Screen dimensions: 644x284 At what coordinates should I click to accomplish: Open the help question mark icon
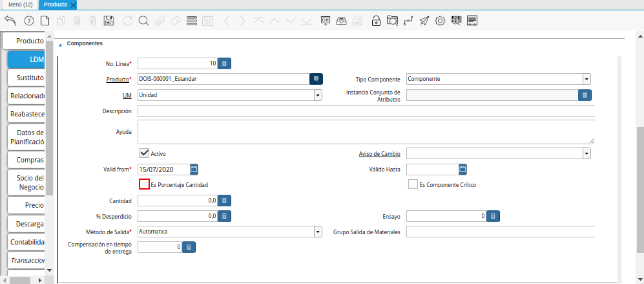[x=28, y=21]
